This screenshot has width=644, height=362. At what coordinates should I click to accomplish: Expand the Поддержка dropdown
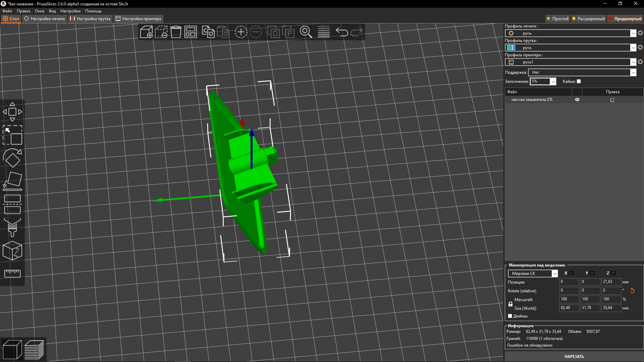pos(582,72)
